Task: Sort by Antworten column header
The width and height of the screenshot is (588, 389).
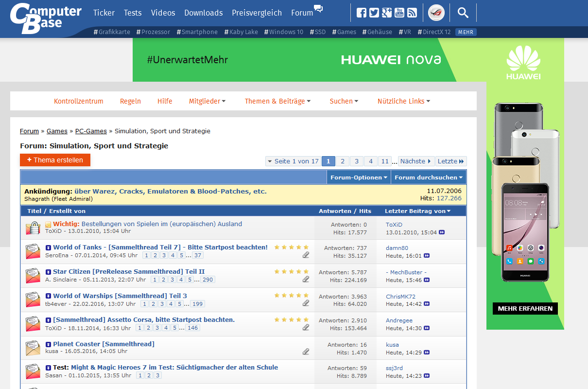Action: [335, 211]
